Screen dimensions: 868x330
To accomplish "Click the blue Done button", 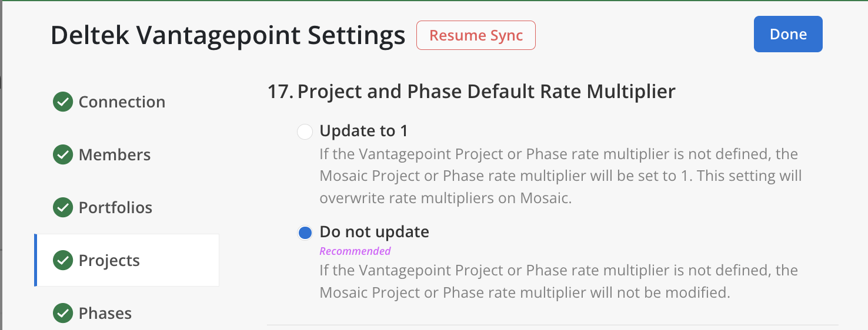I will point(787,34).
